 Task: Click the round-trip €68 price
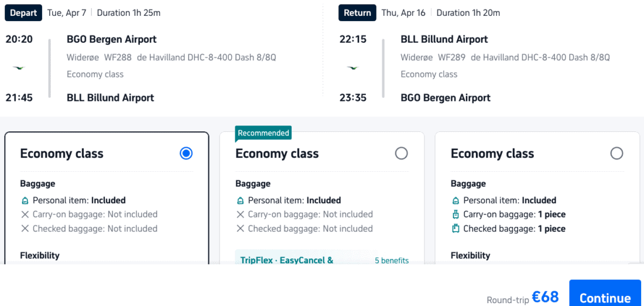tap(545, 297)
